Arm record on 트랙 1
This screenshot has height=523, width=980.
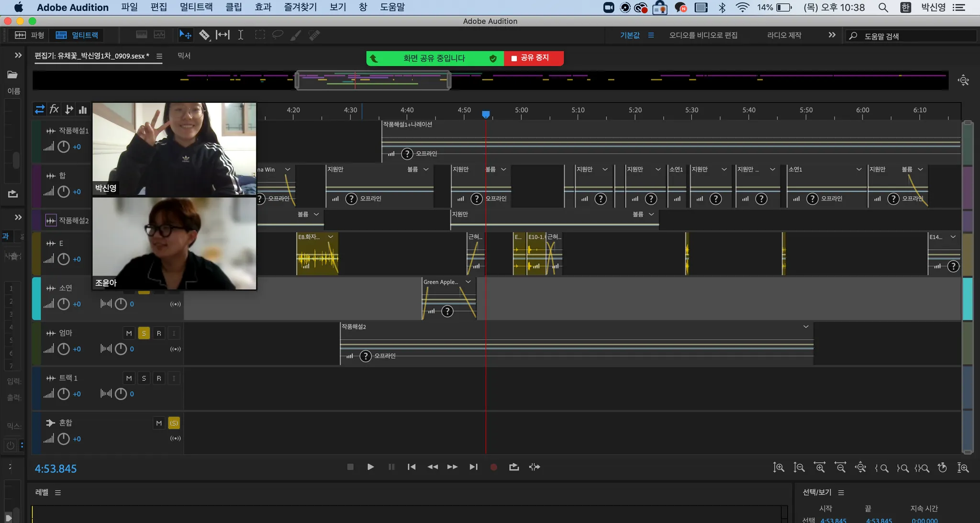pyautogui.click(x=159, y=378)
